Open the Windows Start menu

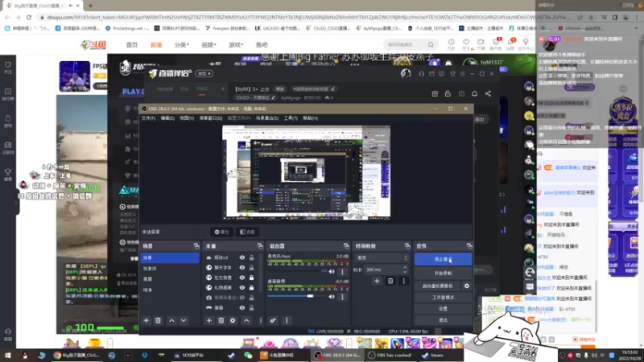8,356
